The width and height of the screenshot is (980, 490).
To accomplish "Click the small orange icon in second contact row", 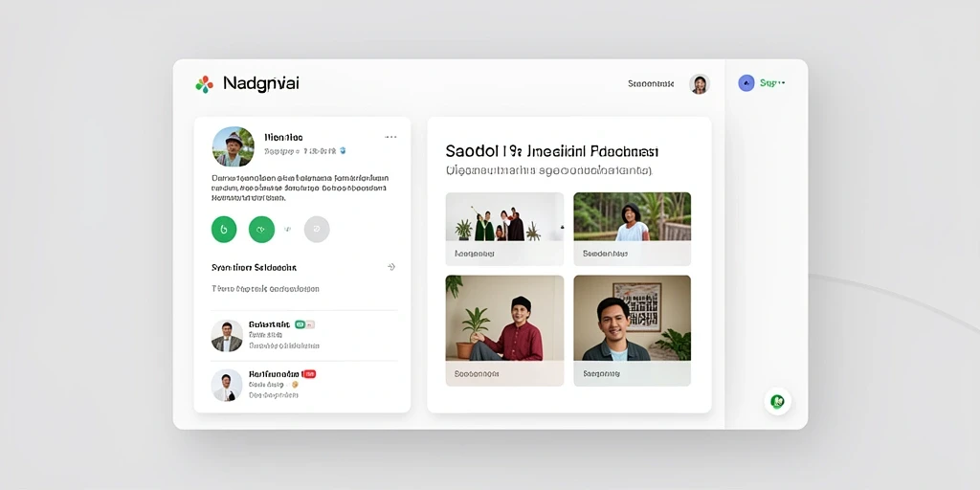I will tap(295, 385).
